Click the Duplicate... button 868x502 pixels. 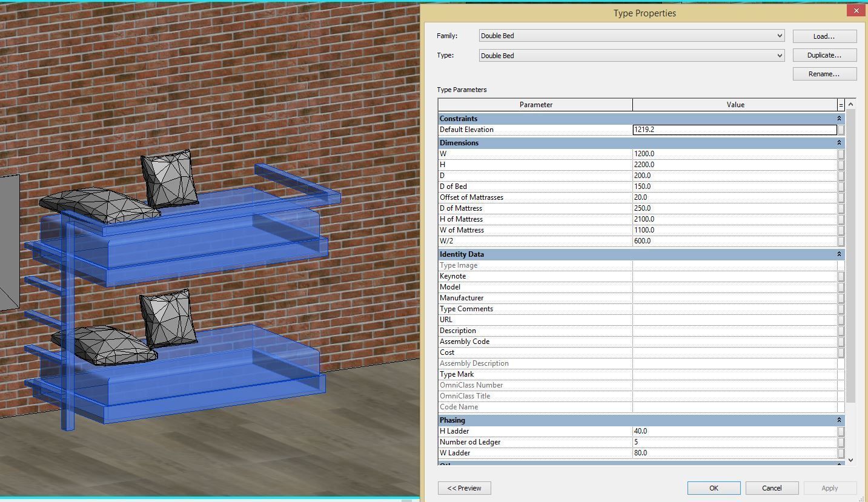click(x=824, y=54)
